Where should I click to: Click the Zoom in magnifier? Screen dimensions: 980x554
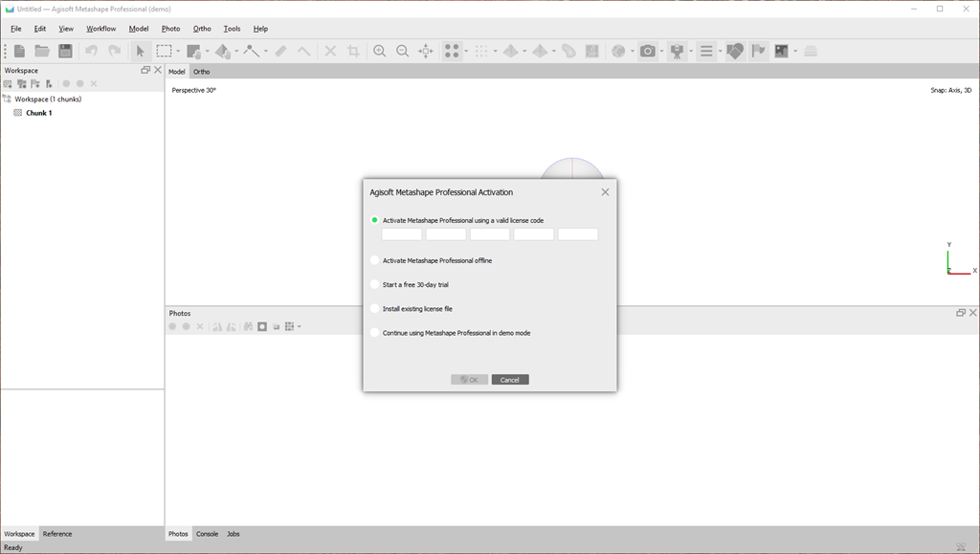(x=379, y=52)
